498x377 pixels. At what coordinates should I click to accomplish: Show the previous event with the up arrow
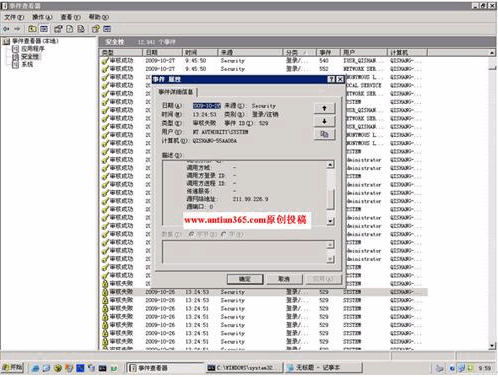(x=324, y=108)
